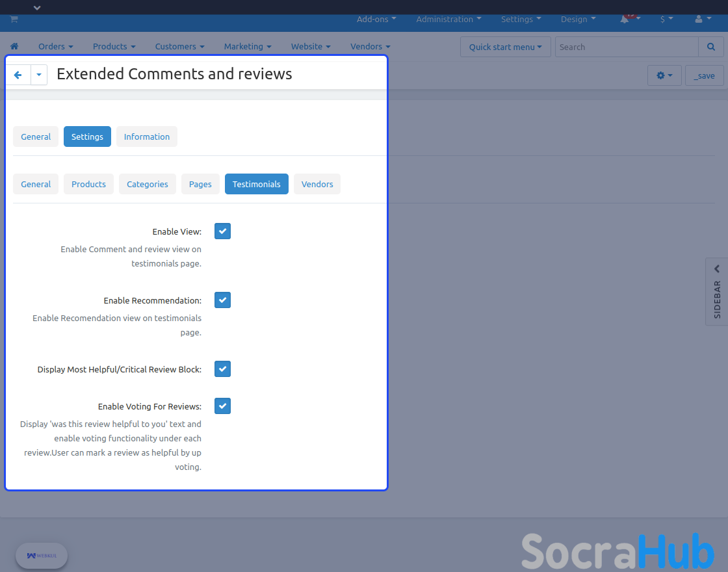The height and width of the screenshot is (572, 728).
Task: Click the search magnifier button
Action: pyautogui.click(x=710, y=47)
